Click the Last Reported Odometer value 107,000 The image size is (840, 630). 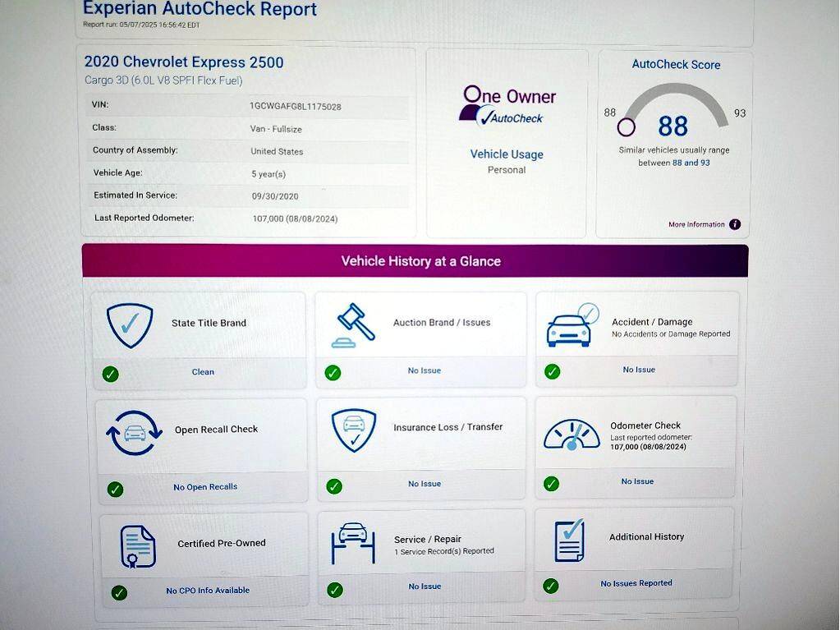pyautogui.click(x=295, y=218)
